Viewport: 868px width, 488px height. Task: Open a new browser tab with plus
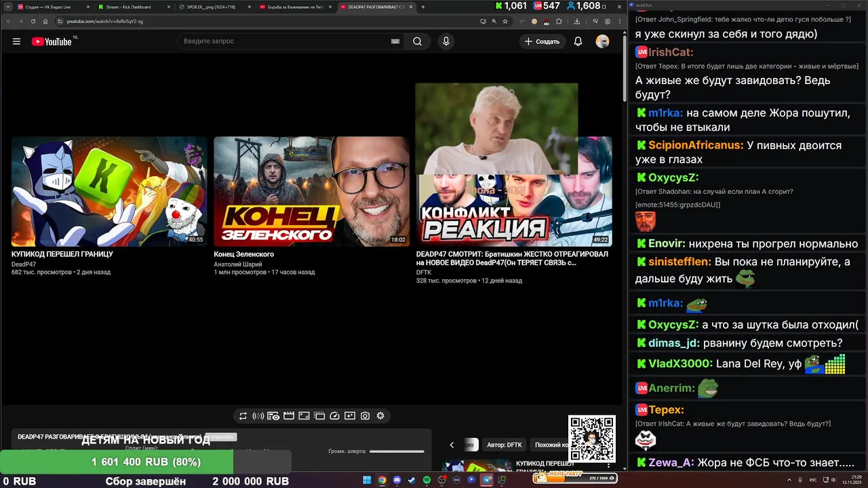pyautogui.click(x=423, y=7)
